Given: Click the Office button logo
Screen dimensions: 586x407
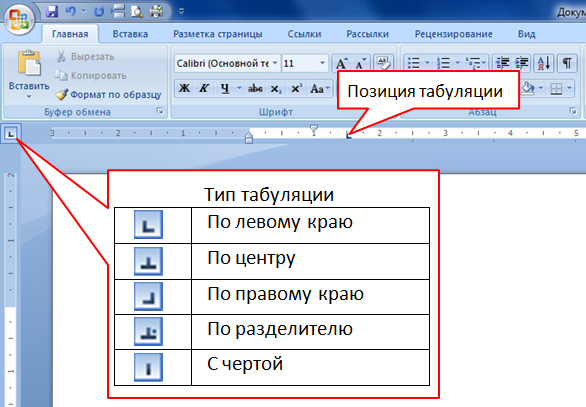Looking at the screenshot, I should (19, 19).
